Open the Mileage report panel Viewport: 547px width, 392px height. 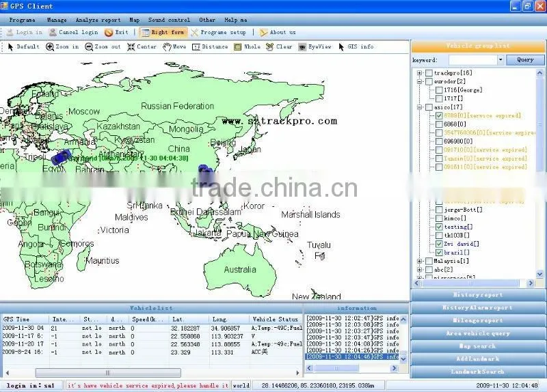point(477,320)
